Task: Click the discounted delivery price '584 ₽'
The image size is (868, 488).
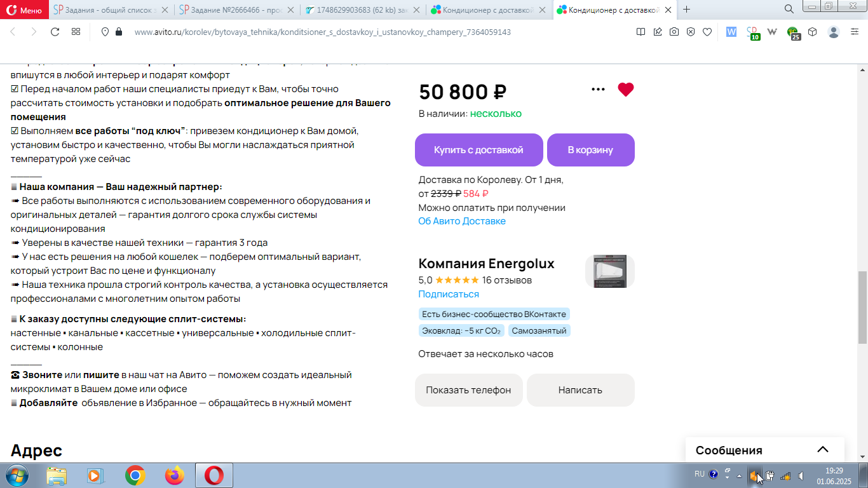Action: click(476, 194)
